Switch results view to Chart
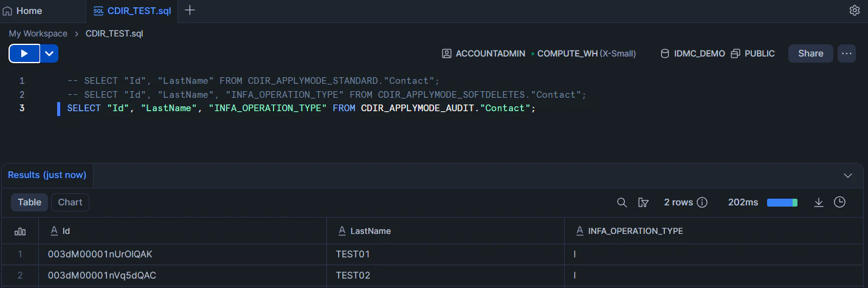 [70, 202]
